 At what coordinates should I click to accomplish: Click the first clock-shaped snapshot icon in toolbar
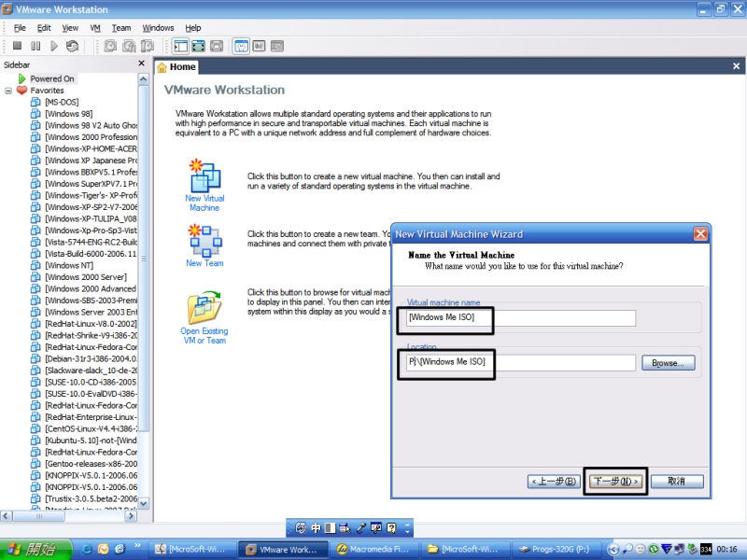(x=110, y=46)
